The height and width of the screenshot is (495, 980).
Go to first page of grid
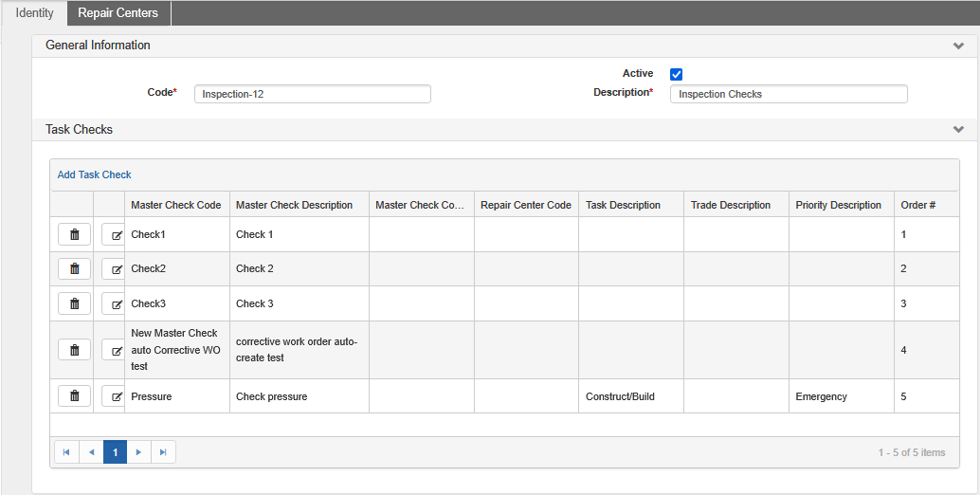pyautogui.click(x=66, y=452)
